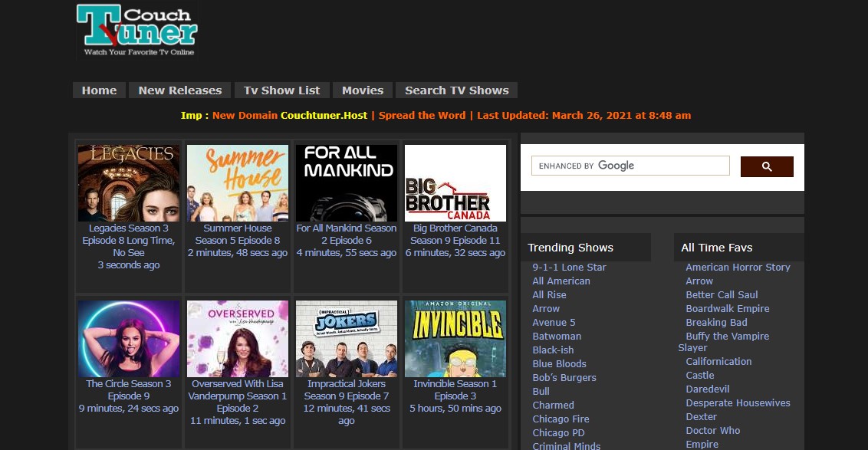Open Invincible Season 1 Episode 3 link
Screen dimensions: 868x450
[455, 389]
